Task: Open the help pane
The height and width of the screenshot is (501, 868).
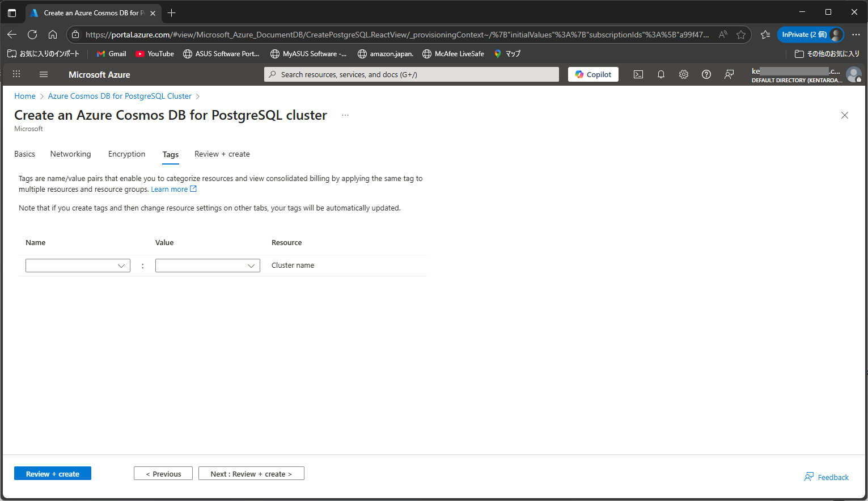Action: 706,74
